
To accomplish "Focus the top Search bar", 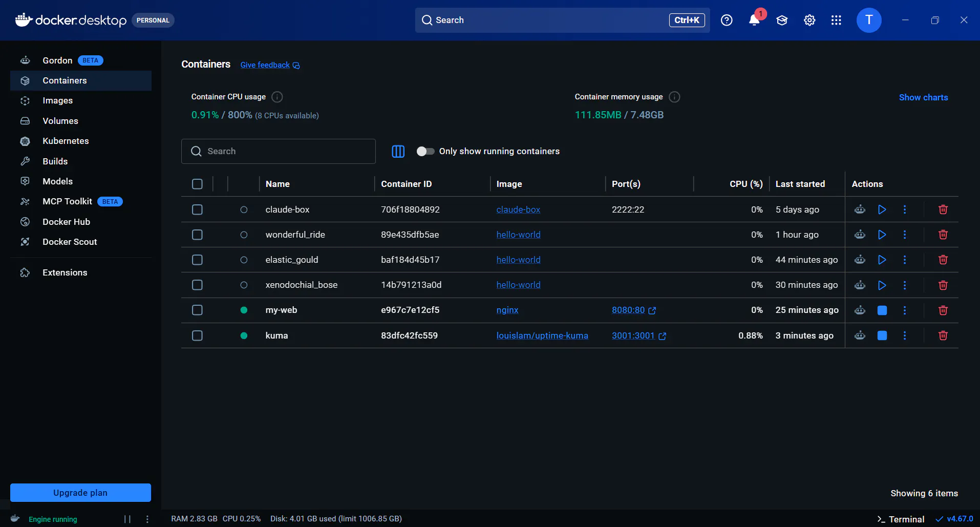I will (562, 20).
